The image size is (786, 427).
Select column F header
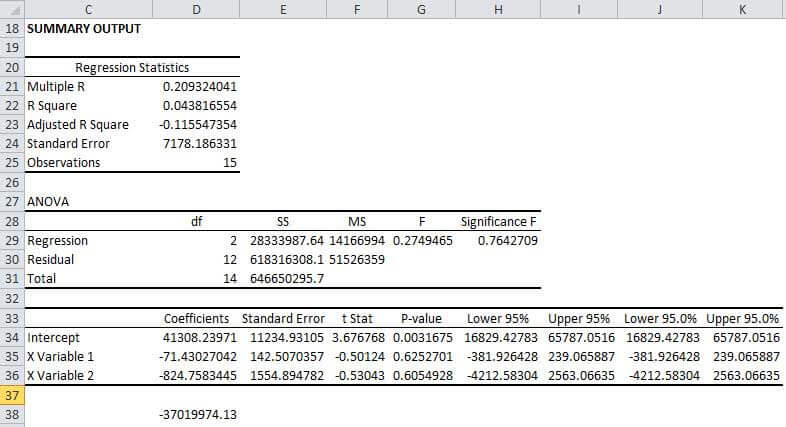(x=357, y=10)
